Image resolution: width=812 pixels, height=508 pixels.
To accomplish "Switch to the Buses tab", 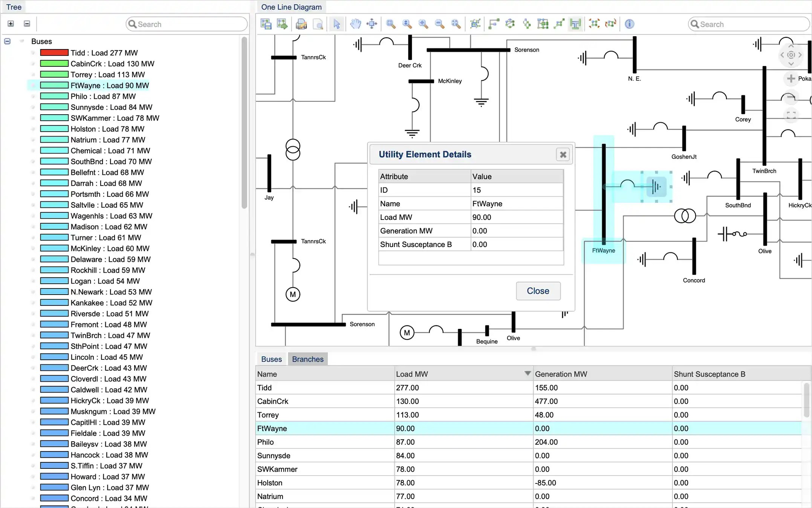I will 271,359.
